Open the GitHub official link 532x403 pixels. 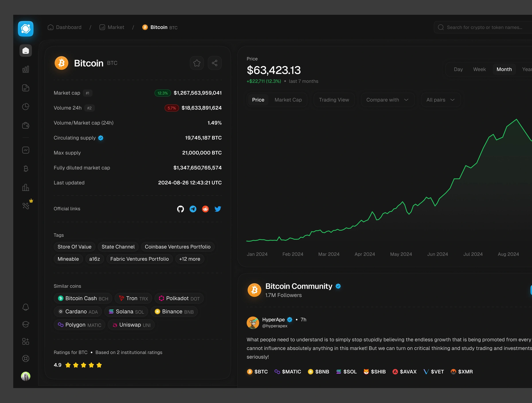(x=180, y=209)
